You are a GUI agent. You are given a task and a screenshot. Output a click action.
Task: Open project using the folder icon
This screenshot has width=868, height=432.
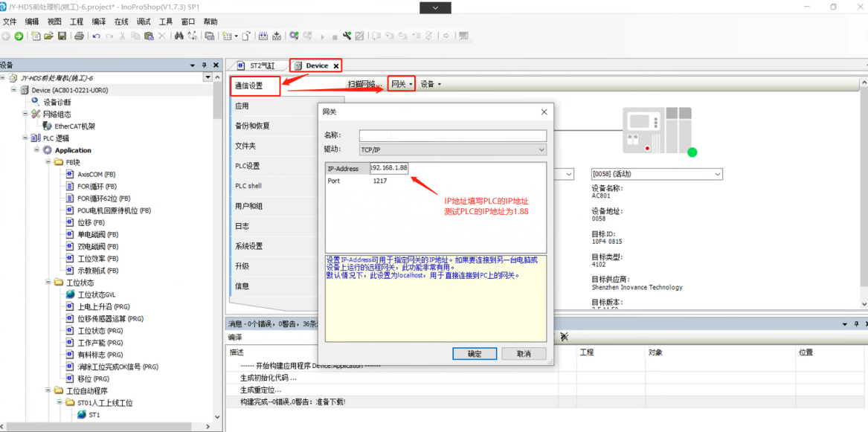(x=48, y=36)
